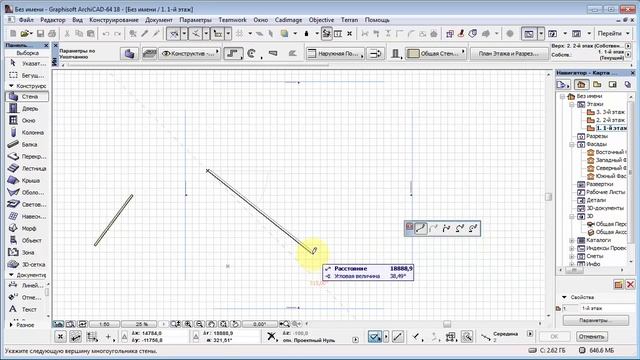Click the Open file toolbar icon
The image size is (640, 360).
click(x=25, y=33)
